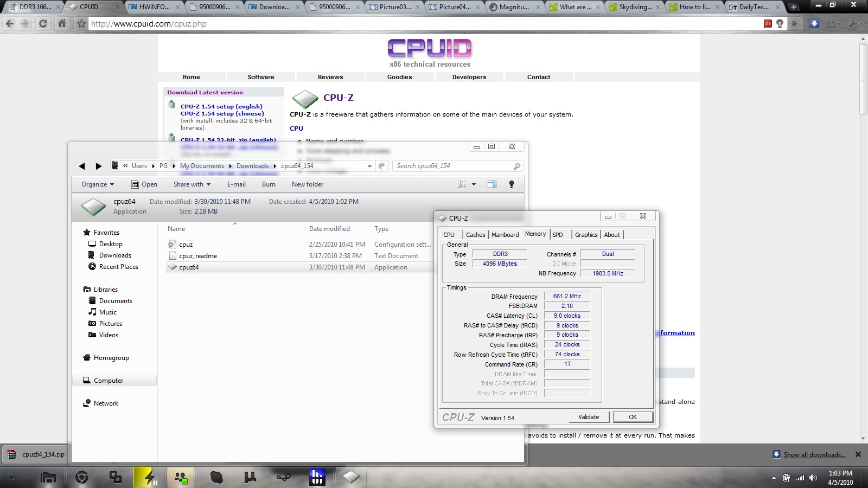Switch to the SPD tab in CPU-Z
Screen dimensions: 868x488
coord(558,235)
